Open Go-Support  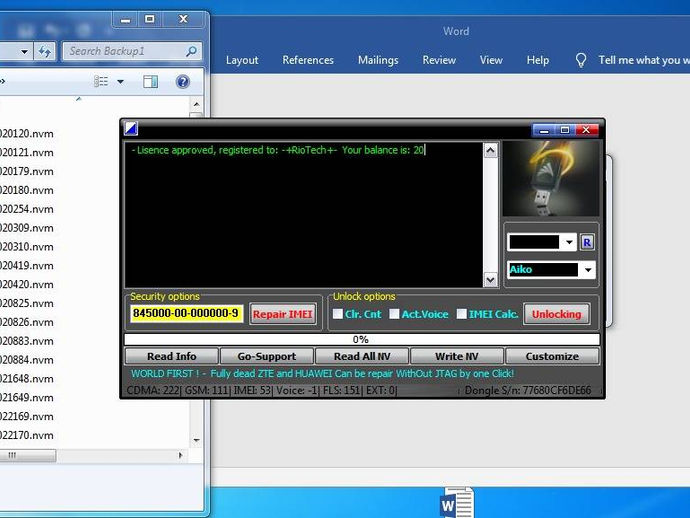point(267,356)
